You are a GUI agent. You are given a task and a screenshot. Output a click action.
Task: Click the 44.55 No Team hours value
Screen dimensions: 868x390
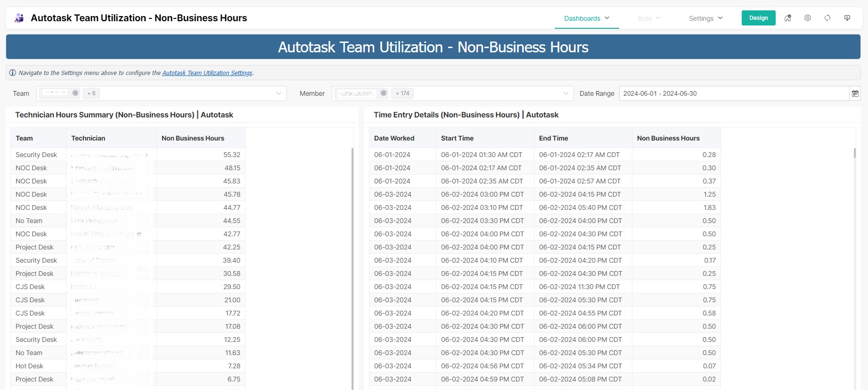(x=201, y=221)
